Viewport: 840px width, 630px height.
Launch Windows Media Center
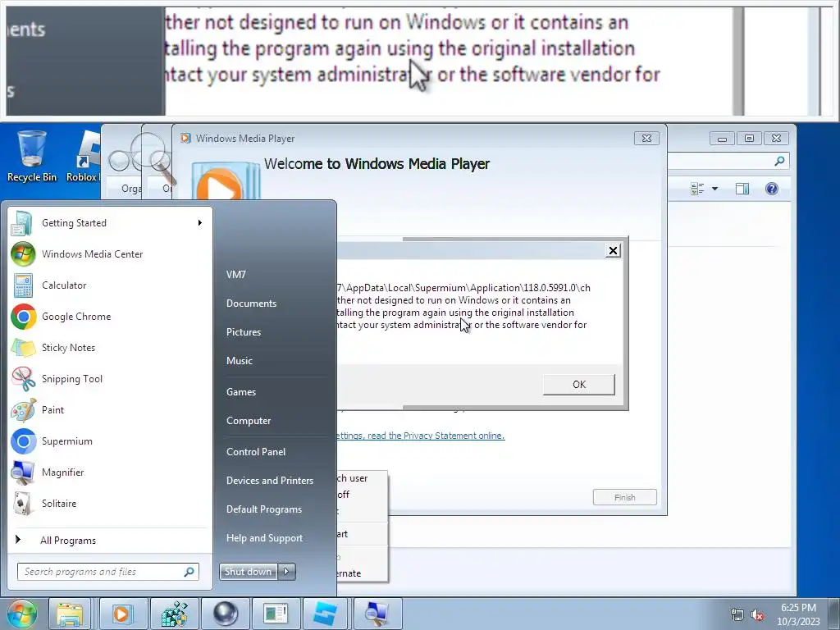tap(110, 254)
